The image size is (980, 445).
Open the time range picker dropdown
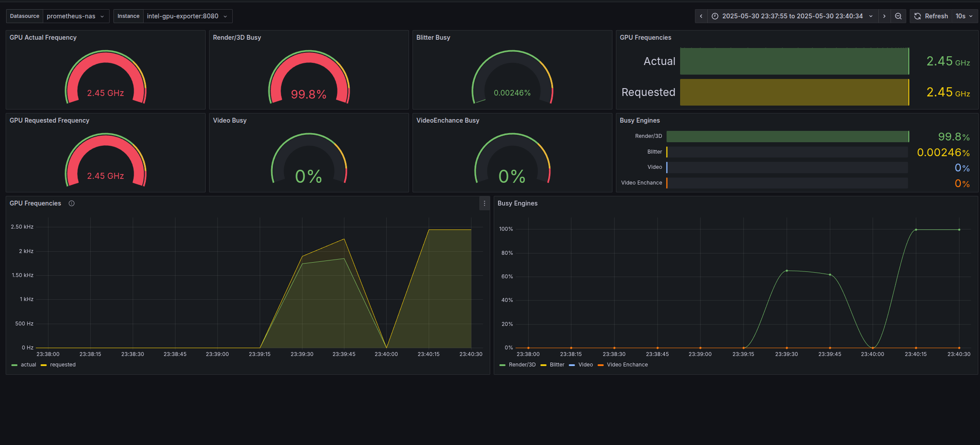click(x=793, y=16)
